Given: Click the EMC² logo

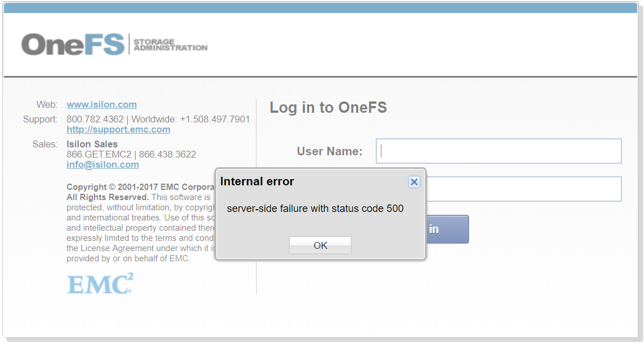Looking at the screenshot, I should [100, 283].
